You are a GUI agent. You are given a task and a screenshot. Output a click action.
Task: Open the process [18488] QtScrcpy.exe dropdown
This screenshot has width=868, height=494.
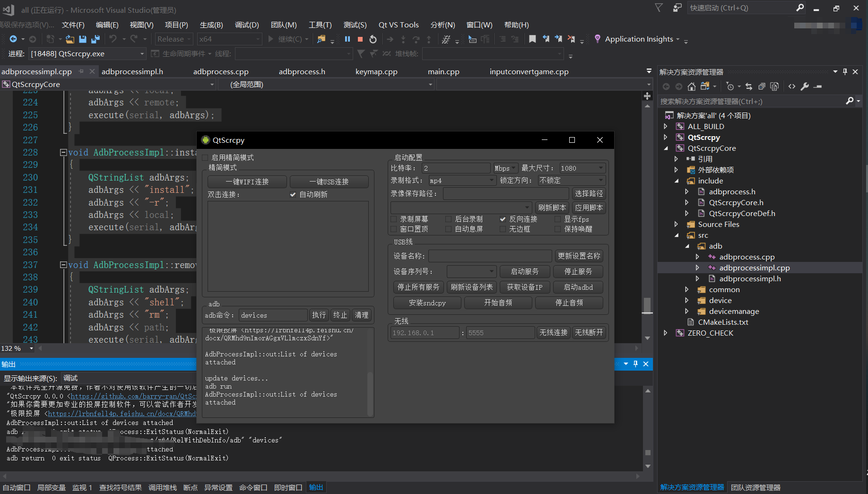click(87, 54)
